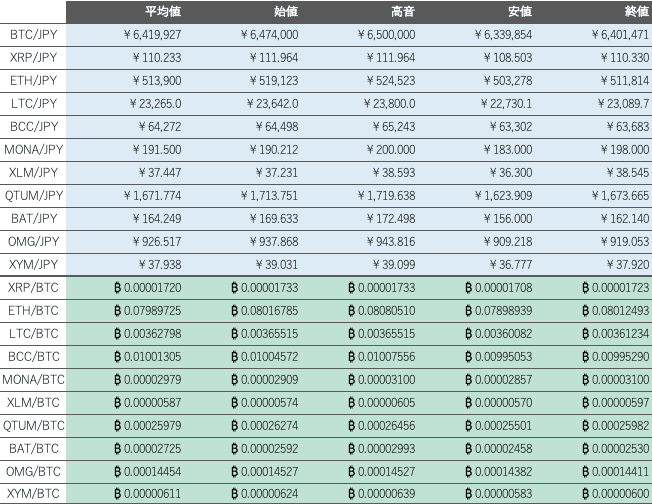Click OMG/JPY opening cell ¥937.868
This screenshot has height=504, width=652.
pos(274,241)
